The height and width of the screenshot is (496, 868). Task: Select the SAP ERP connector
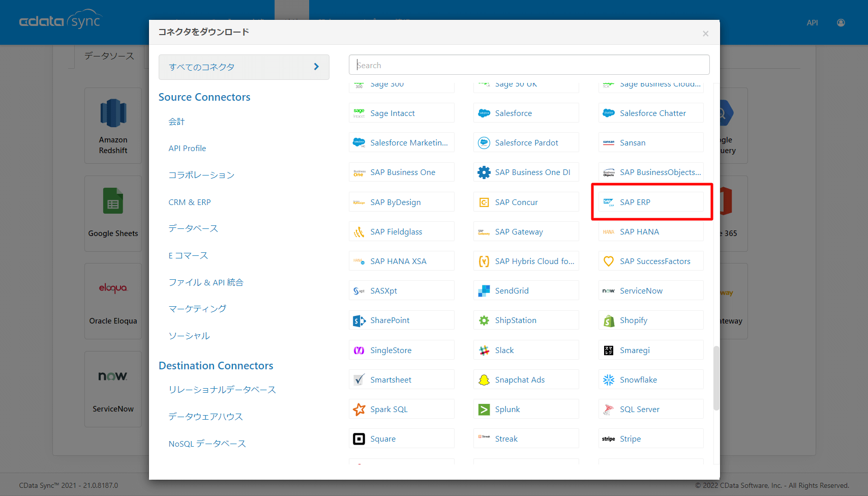[652, 201]
